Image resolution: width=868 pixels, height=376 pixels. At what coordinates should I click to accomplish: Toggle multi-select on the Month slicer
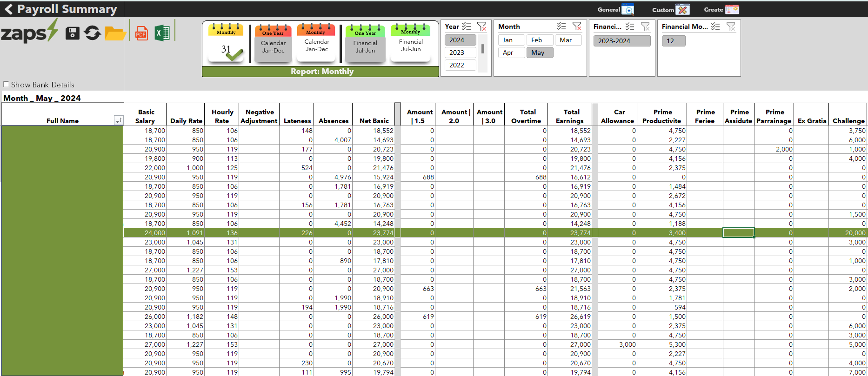(x=561, y=26)
